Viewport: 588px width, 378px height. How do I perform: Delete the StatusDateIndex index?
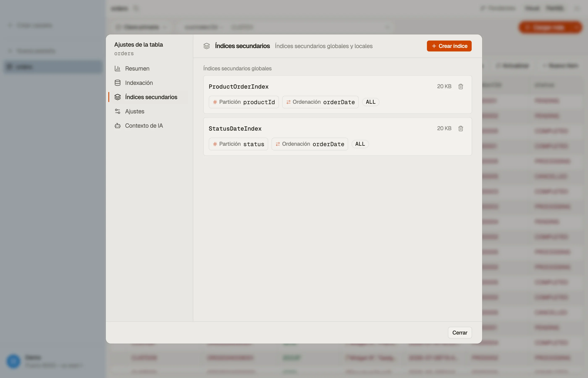(x=461, y=128)
